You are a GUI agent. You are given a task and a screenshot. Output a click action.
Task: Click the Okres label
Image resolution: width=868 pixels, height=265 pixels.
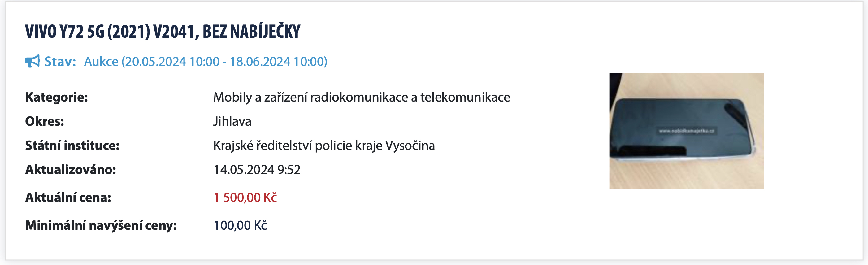click(45, 121)
